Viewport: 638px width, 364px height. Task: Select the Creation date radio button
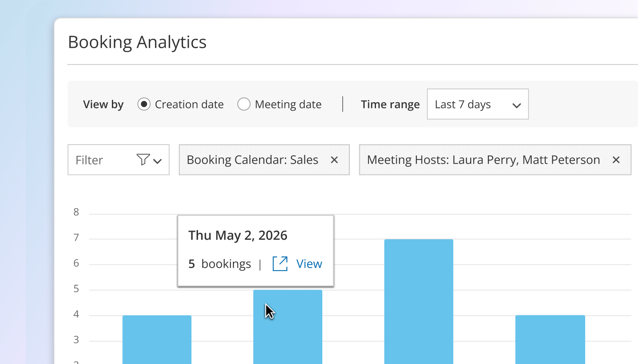[144, 104]
